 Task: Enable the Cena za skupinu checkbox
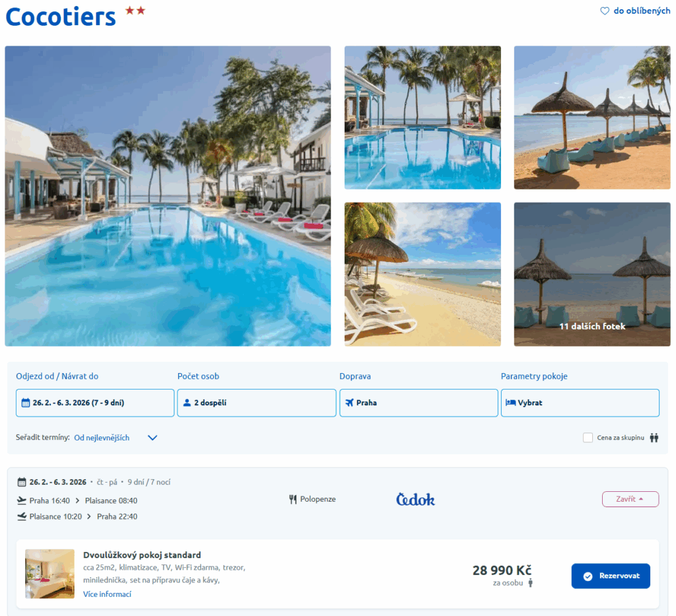point(588,438)
